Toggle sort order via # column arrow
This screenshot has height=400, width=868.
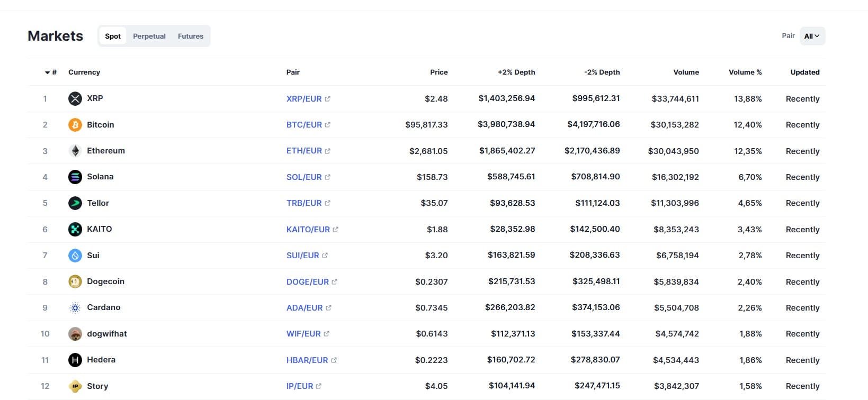(x=48, y=72)
